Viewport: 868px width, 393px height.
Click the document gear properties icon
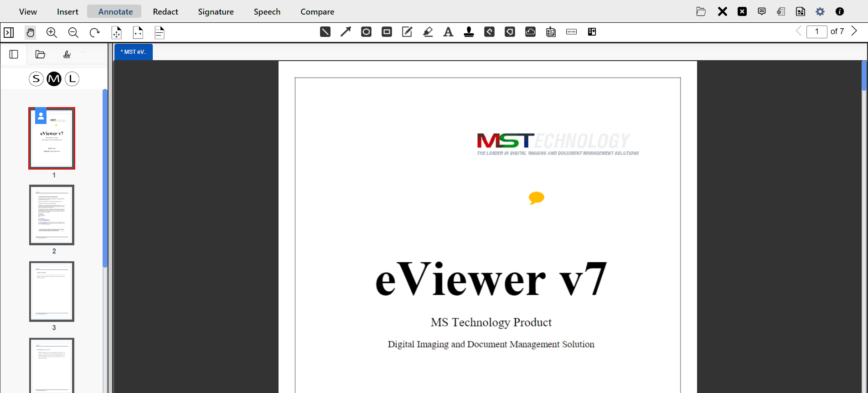click(x=781, y=11)
